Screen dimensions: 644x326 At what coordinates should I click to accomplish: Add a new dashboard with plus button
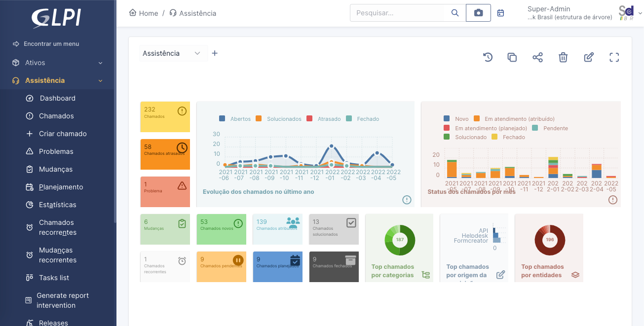click(x=215, y=53)
